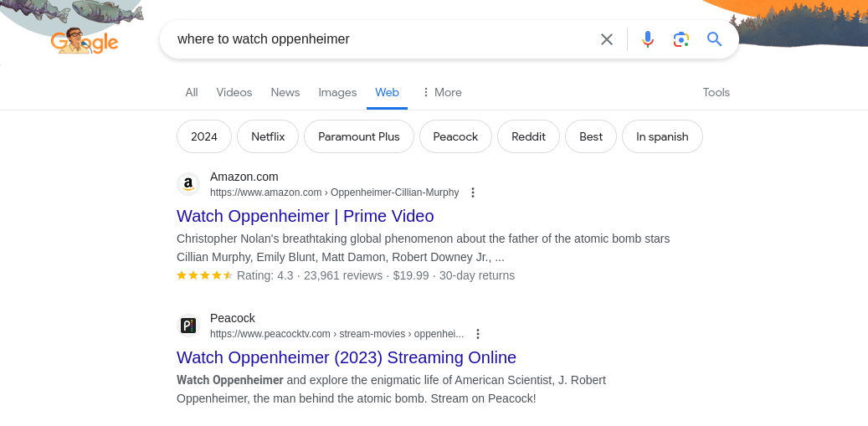The height and width of the screenshot is (426, 868).
Task: Click the Amazon favicon icon
Action: [188, 184]
